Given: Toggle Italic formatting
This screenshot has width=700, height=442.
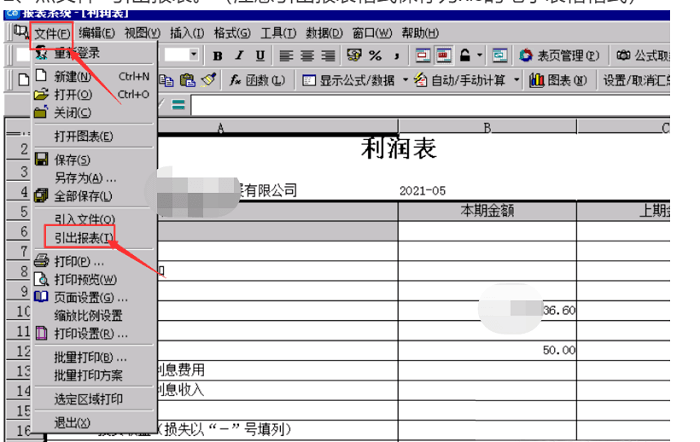Looking at the screenshot, I should pyautogui.click(x=239, y=55).
